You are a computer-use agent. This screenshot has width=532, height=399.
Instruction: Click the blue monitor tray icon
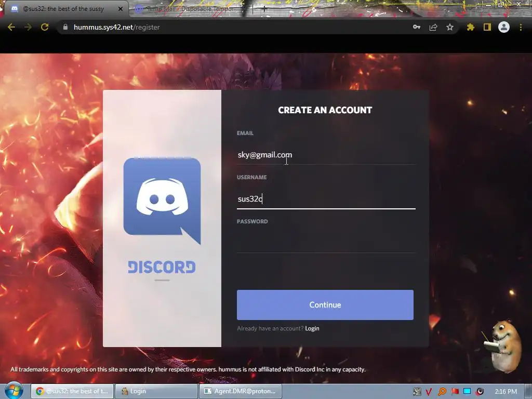pos(467,392)
